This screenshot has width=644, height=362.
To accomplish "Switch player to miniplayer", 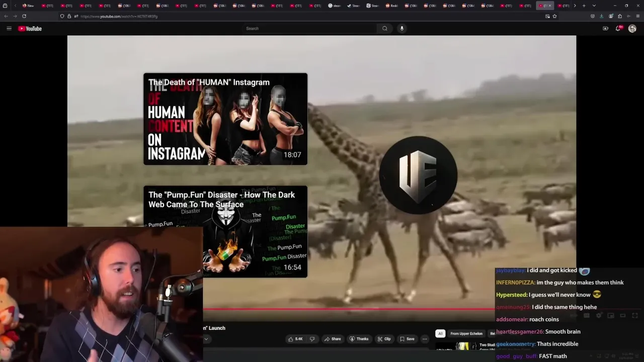I will [x=611, y=315].
